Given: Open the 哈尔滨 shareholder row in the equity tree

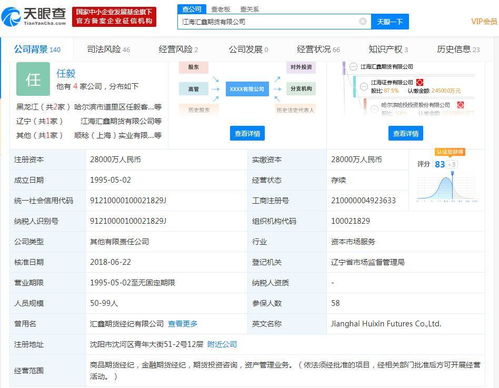Looking at the screenshot, I should click(x=415, y=105).
